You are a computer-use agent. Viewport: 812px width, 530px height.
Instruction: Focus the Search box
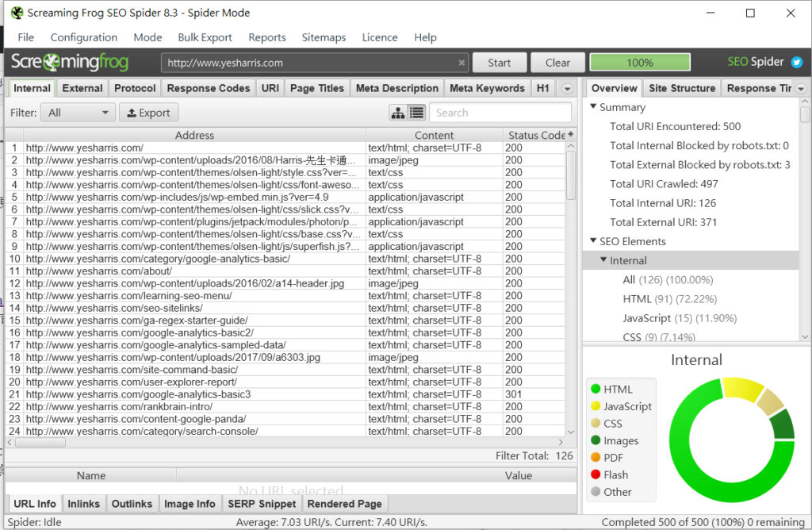500,113
